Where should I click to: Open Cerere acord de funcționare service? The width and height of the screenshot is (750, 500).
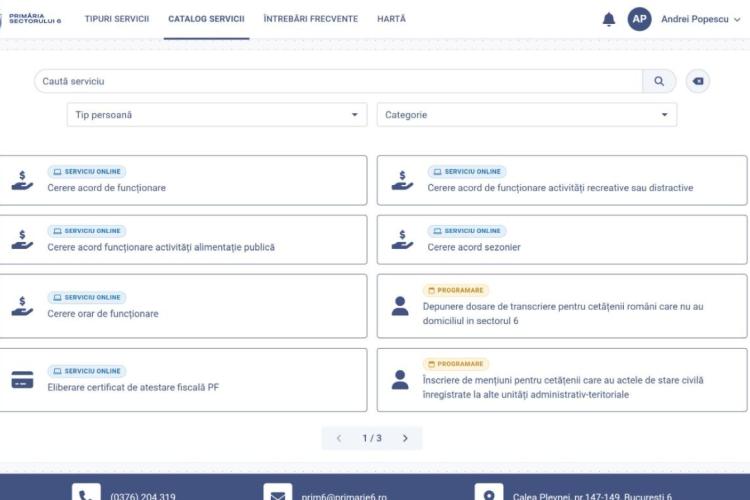[183, 180]
